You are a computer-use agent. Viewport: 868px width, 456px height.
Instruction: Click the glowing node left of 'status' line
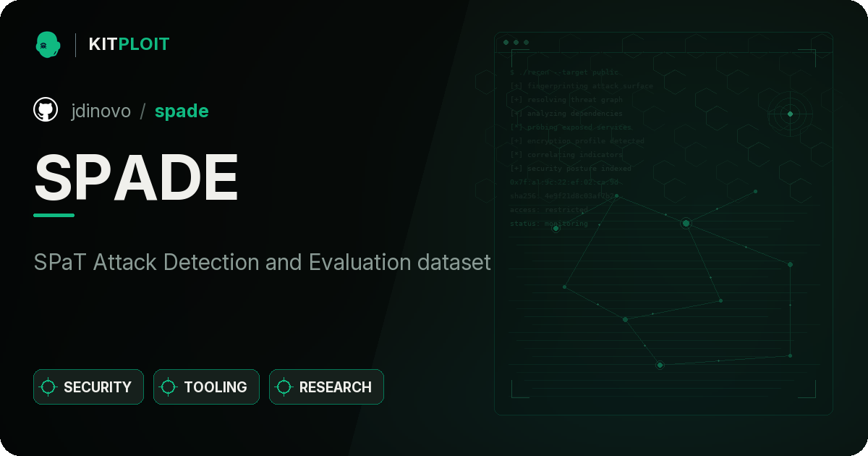pyautogui.click(x=556, y=228)
